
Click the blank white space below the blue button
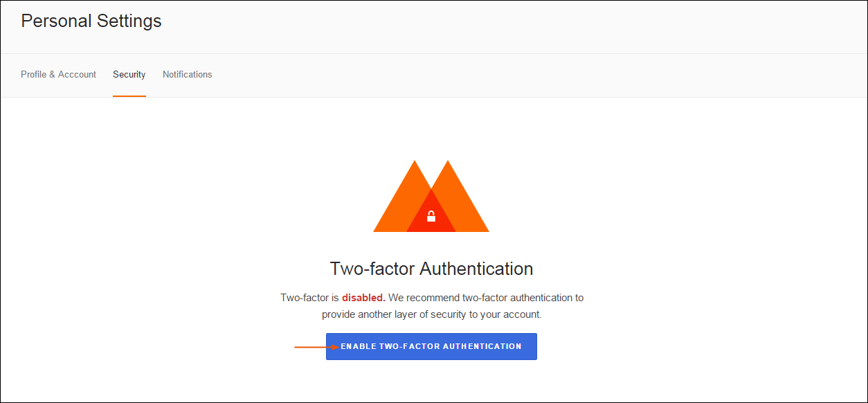431,381
